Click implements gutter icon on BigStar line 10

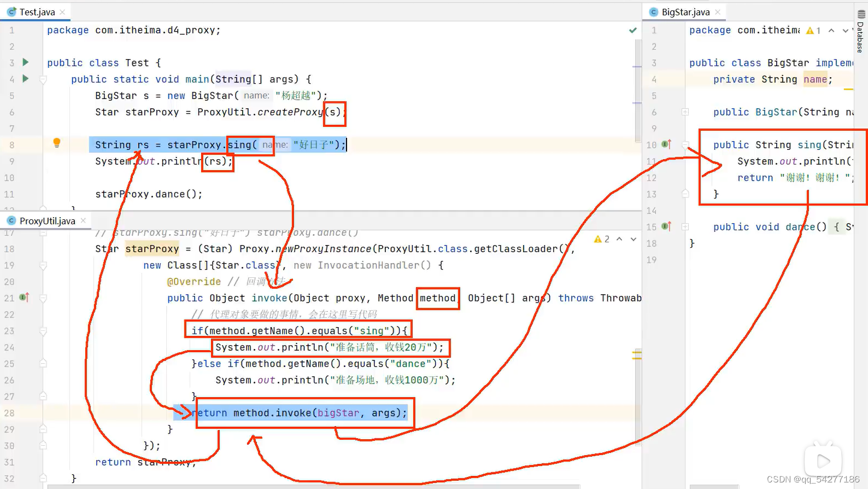[666, 144]
